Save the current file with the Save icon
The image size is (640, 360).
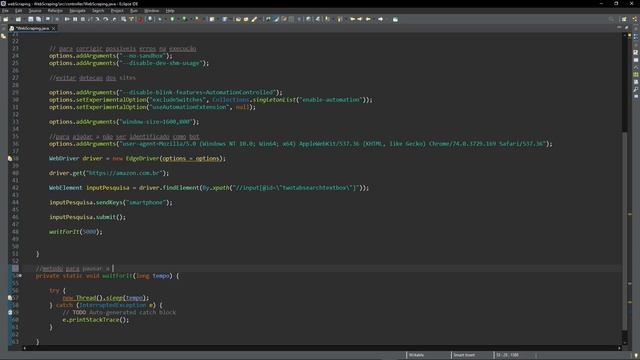(x=31, y=19)
